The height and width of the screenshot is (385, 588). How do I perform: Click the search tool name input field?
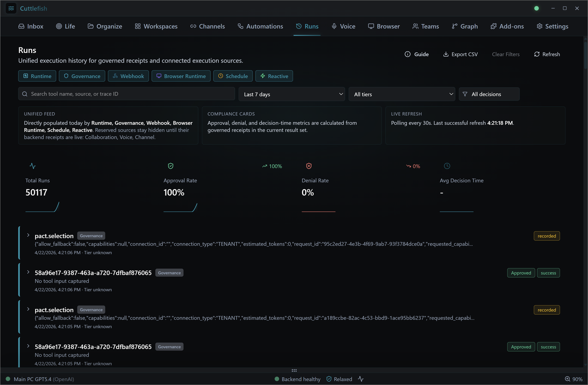126,94
